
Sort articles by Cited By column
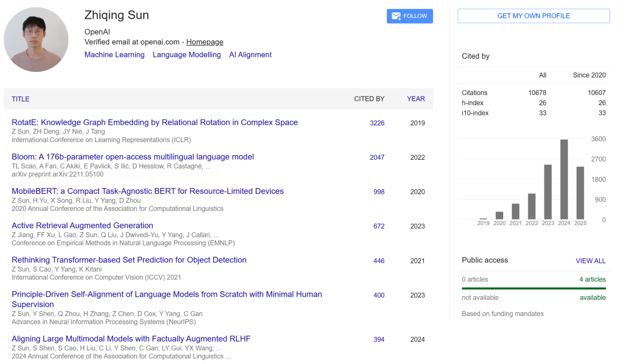pos(369,99)
